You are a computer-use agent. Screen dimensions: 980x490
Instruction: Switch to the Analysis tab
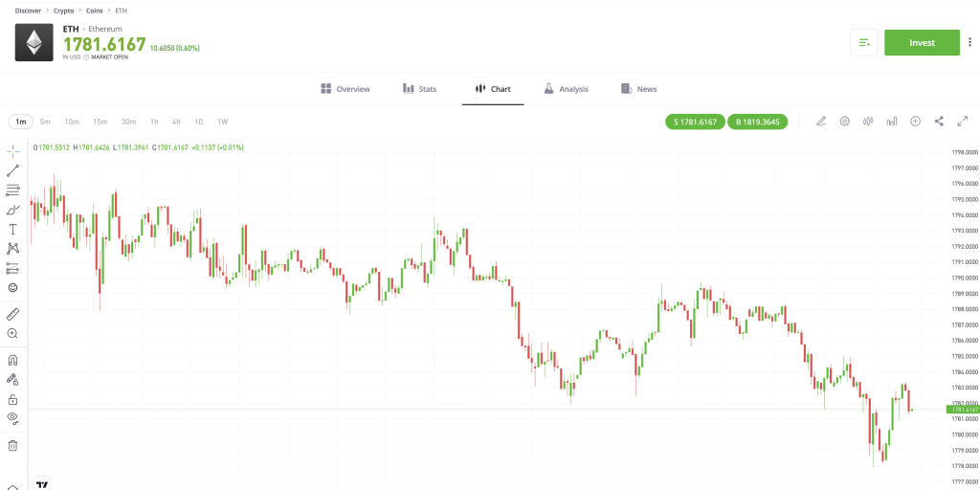coord(566,89)
